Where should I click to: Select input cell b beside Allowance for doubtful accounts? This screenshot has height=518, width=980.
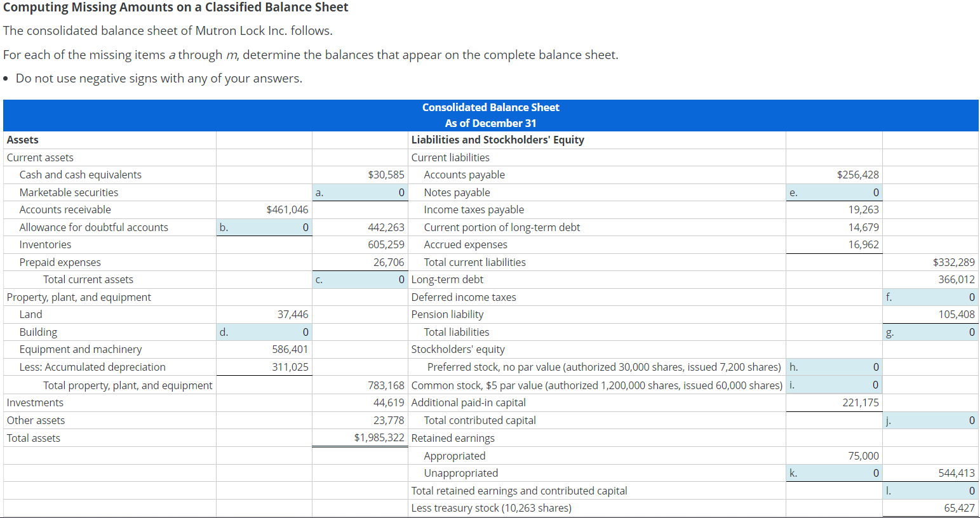tap(264, 227)
